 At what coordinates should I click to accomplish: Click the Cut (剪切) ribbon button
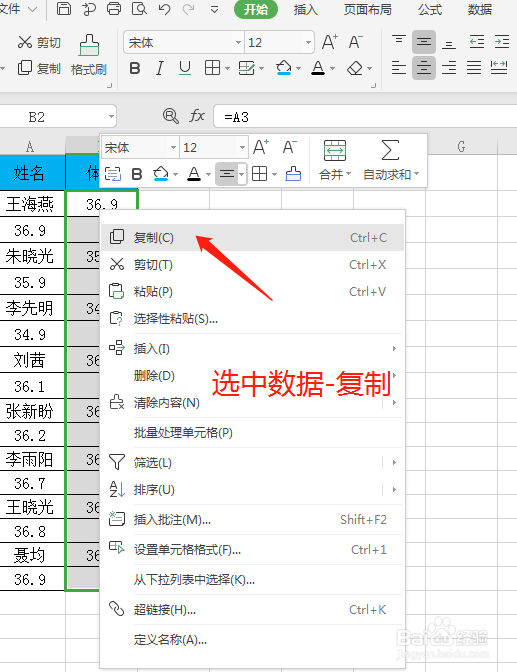tap(39, 42)
